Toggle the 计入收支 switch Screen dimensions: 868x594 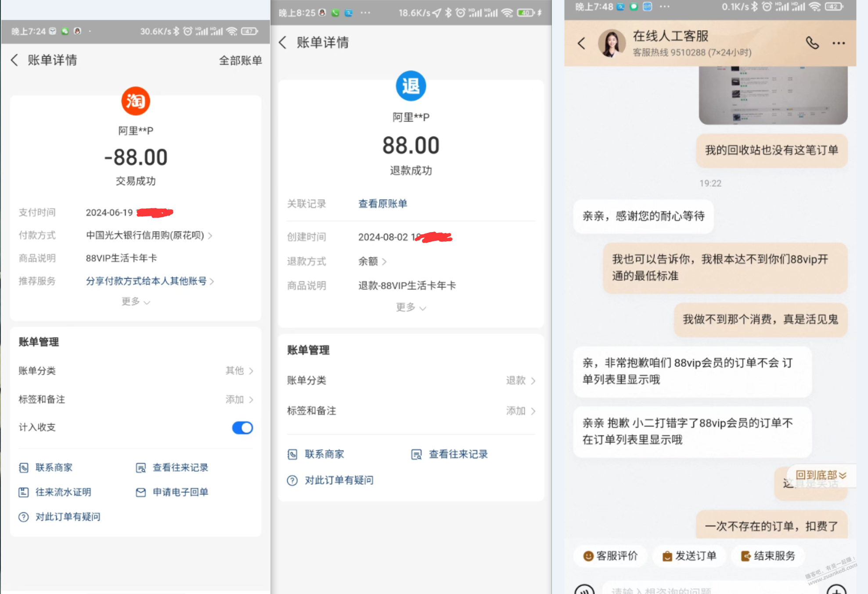(242, 428)
